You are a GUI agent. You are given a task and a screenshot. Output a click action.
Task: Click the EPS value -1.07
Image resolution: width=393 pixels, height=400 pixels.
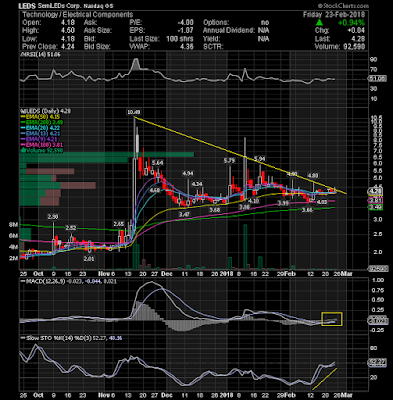point(185,31)
